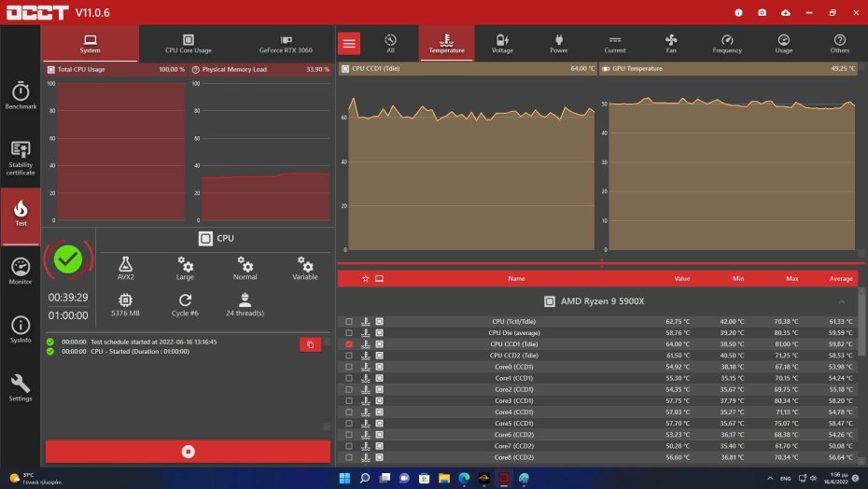The width and height of the screenshot is (868, 489).
Task: Collapse the AMD Ryzen 9 5900X group
Action: click(841, 301)
